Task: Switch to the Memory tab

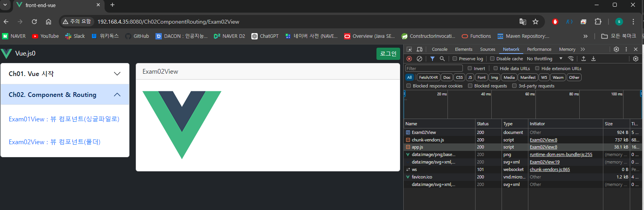Action: click(x=567, y=49)
